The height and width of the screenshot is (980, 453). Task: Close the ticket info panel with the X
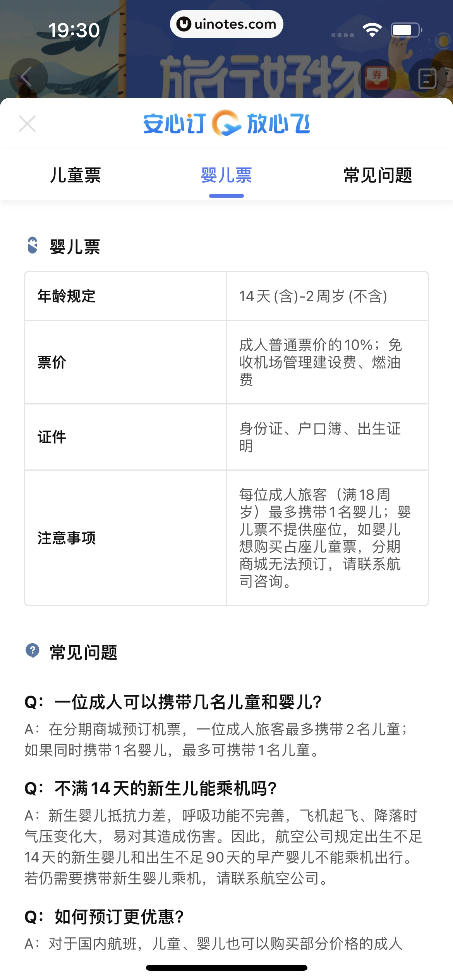(27, 124)
